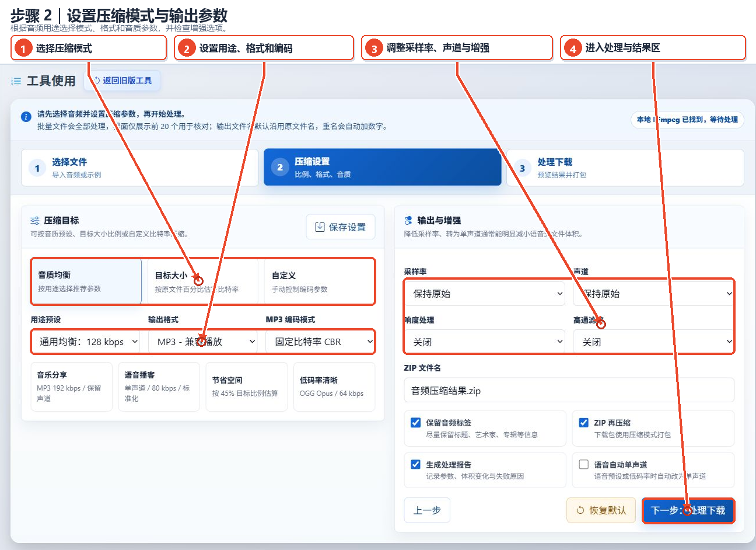The width and height of the screenshot is (756, 550).
Task: Click 恢复默认 button
Action: point(601,510)
